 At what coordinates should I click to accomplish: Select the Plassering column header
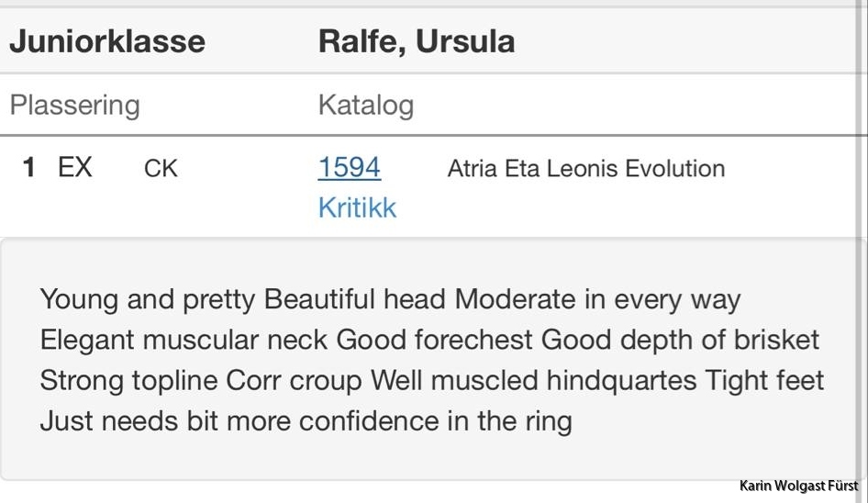pyautogui.click(x=74, y=106)
